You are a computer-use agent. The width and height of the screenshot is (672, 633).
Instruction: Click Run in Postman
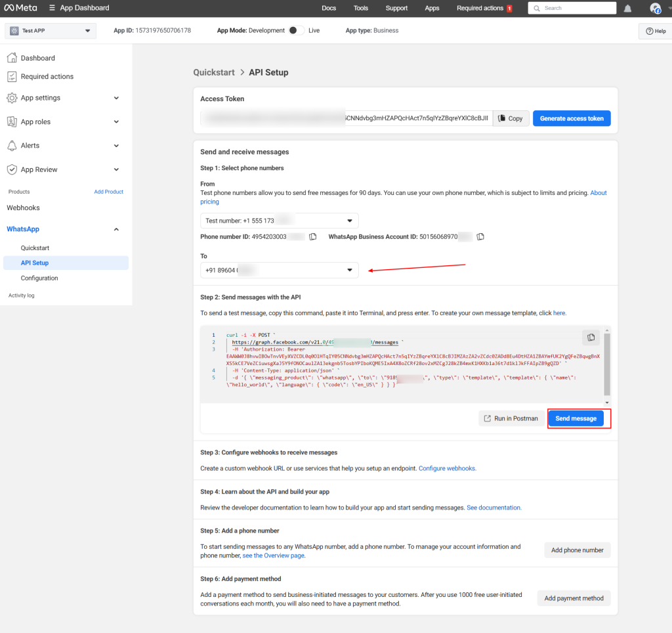511,418
